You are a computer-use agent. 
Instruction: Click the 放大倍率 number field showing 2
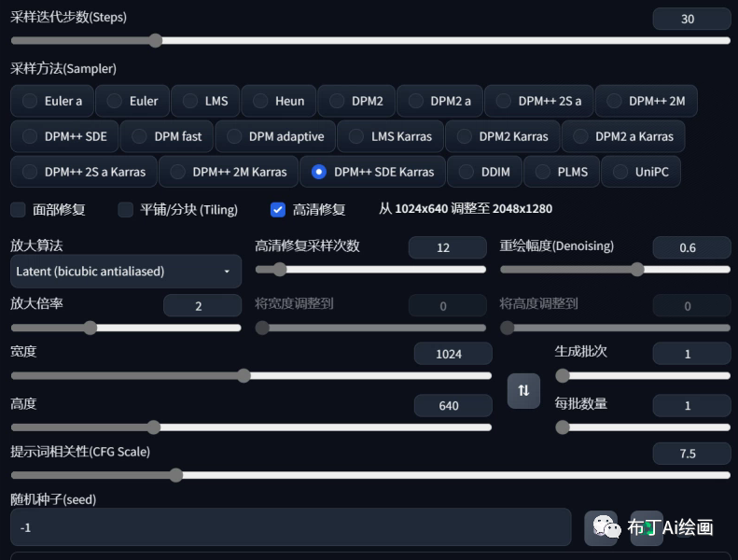click(x=202, y=306)
